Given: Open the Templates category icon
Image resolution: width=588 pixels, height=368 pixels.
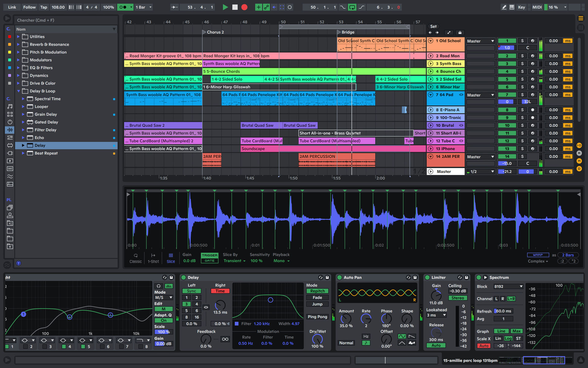Looking at the screenshot, I should [10, 184].
